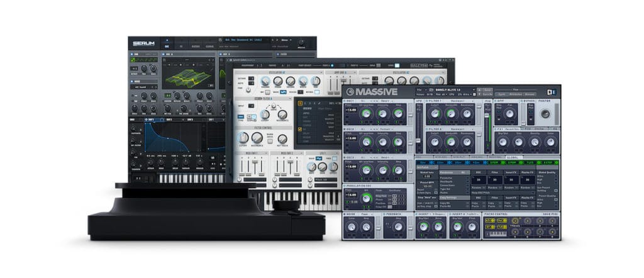Click the 1Env modulation cross handle in Massive
Screen dimensions: 644x278
coord(431,163)
